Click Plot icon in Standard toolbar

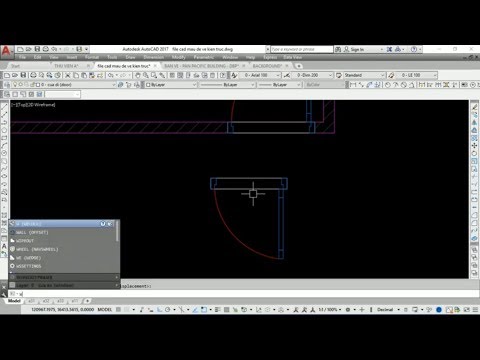pyautogui.click(x=33, y=75)
